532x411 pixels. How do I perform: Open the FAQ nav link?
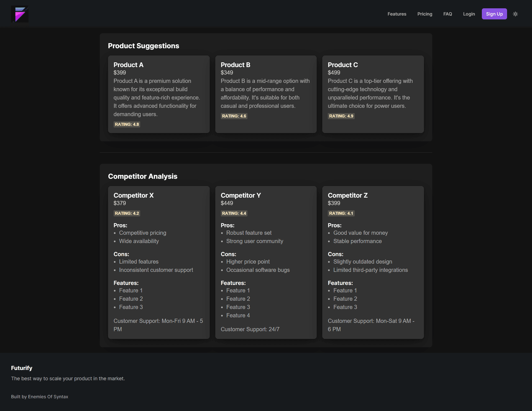tap(447, 14)
